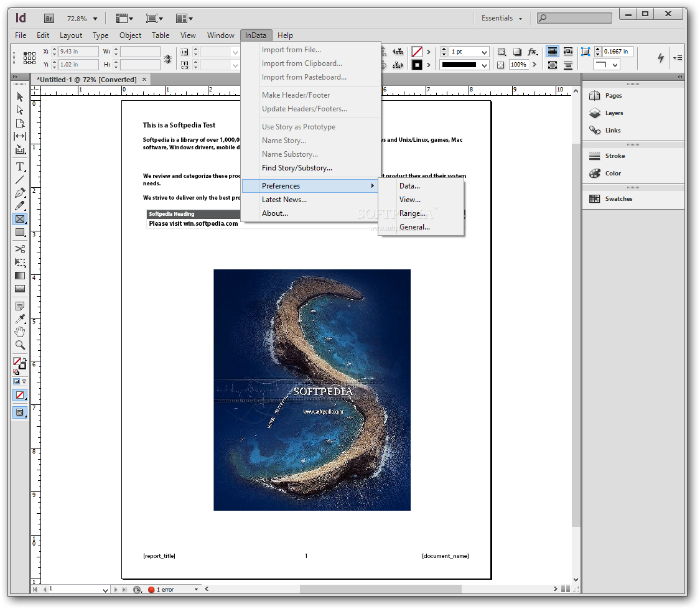Select the Direct Selection tool

click(20, 109)
